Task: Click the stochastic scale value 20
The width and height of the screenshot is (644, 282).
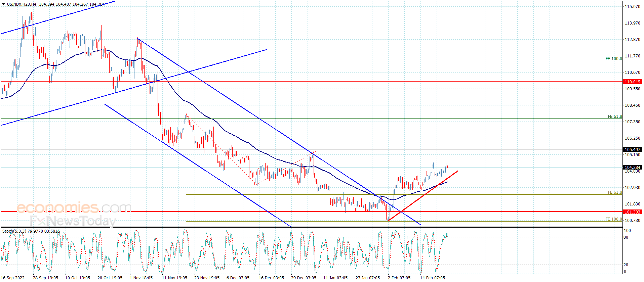Action: pos(626,265)
